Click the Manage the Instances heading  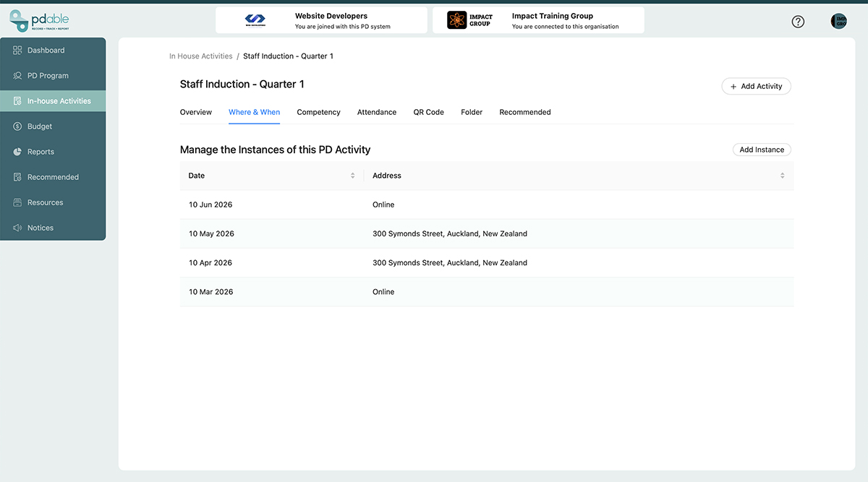click(x=275, y=150)
